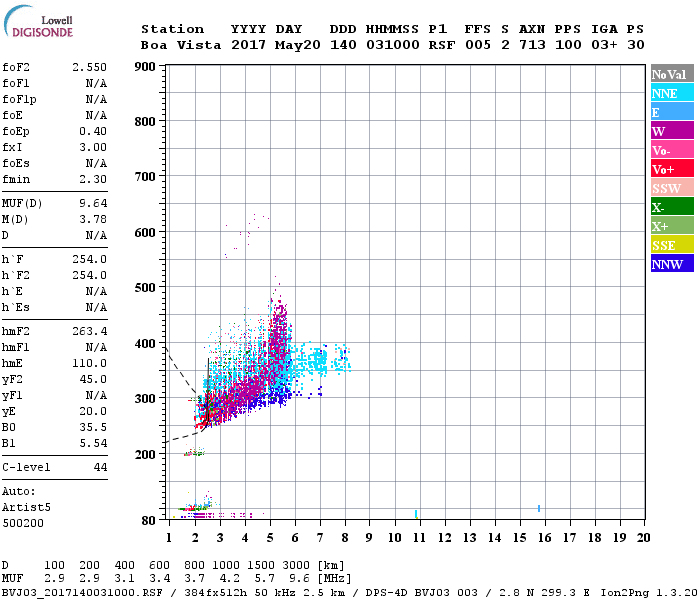Click the MUF(D) value 9.64

(92, 203)
